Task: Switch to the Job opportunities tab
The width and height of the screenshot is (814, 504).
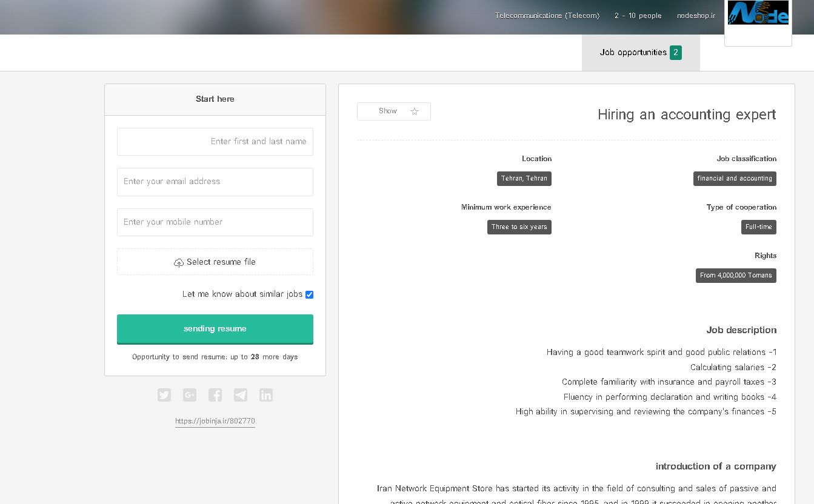Action: [x=633, y=53]
